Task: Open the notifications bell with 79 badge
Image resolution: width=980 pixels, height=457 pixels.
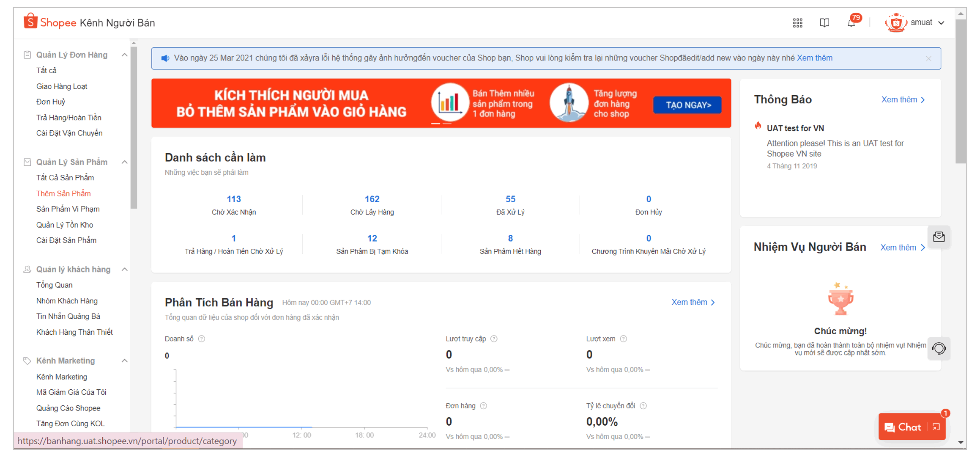Action: (851, 23)
